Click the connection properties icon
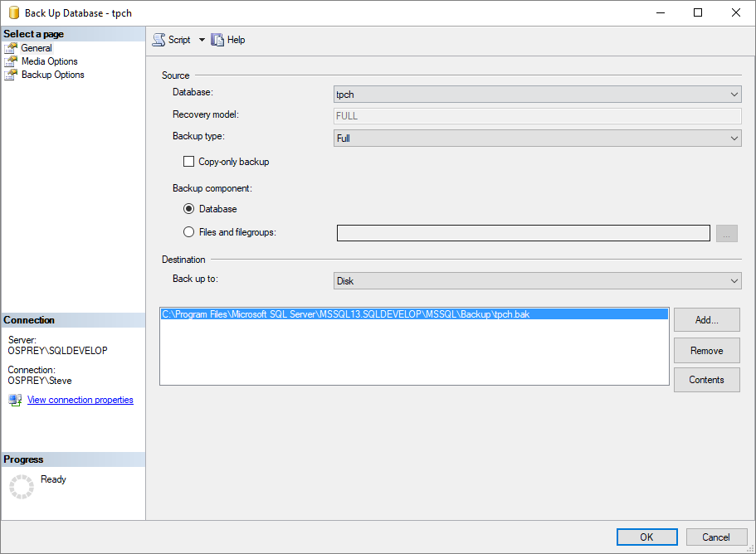 pos(15,400)
